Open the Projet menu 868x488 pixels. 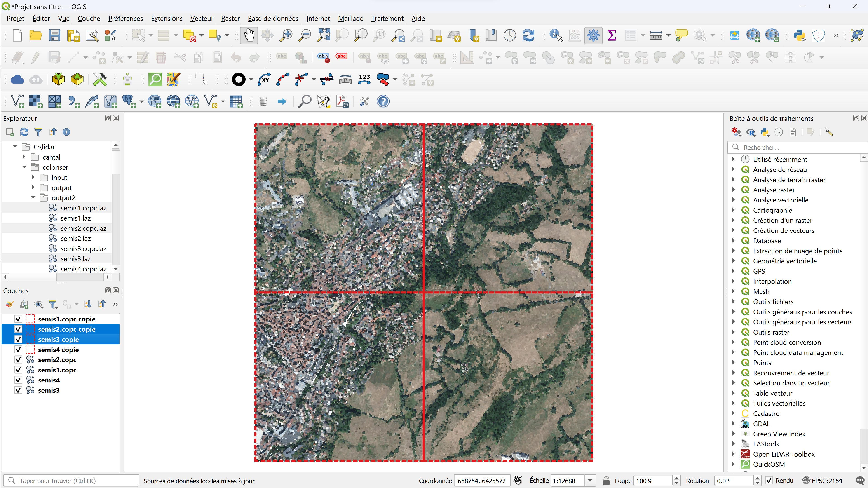(x=16, y=19)
